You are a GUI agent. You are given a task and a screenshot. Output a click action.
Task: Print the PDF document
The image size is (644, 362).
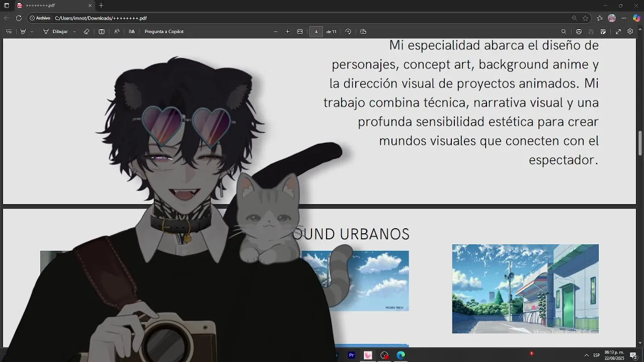tap(579, 32)
